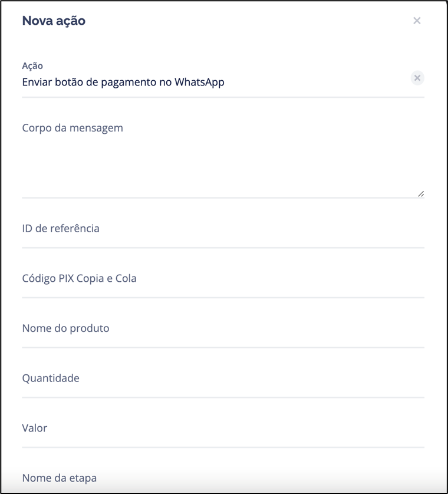Select the Nome da etapa field
This screenshot has height=494, width=448.
223,478
